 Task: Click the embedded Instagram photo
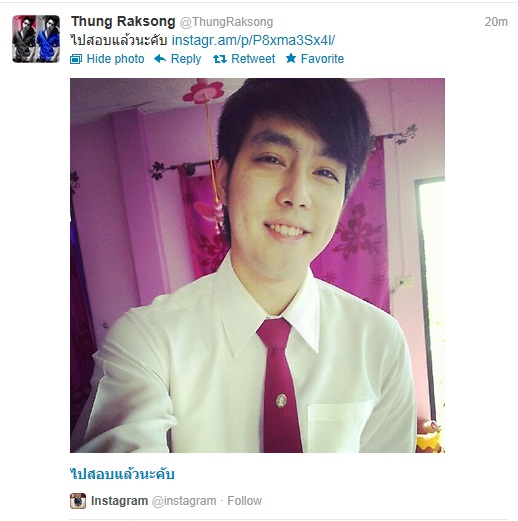(257, 265)
